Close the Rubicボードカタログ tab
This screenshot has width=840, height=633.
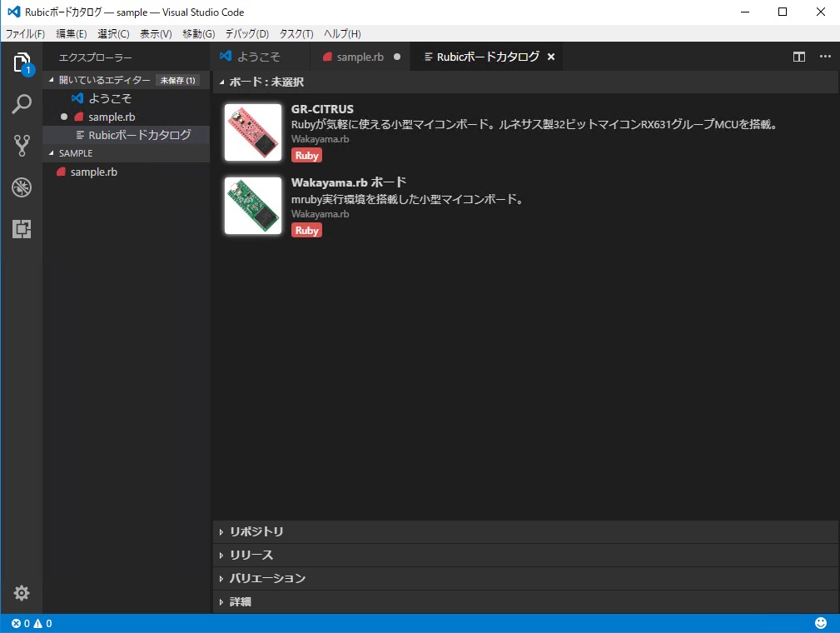pyautogui.click(x=551, y=57)
